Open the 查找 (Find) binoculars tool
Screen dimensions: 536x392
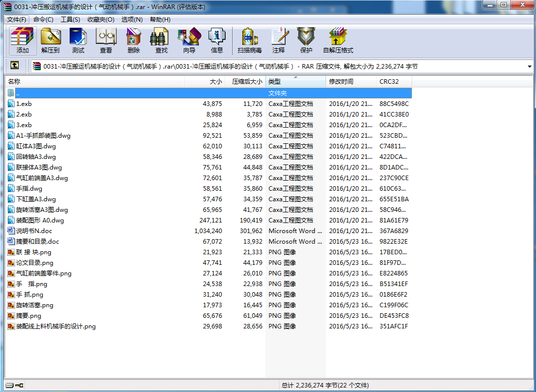(161, 40)
